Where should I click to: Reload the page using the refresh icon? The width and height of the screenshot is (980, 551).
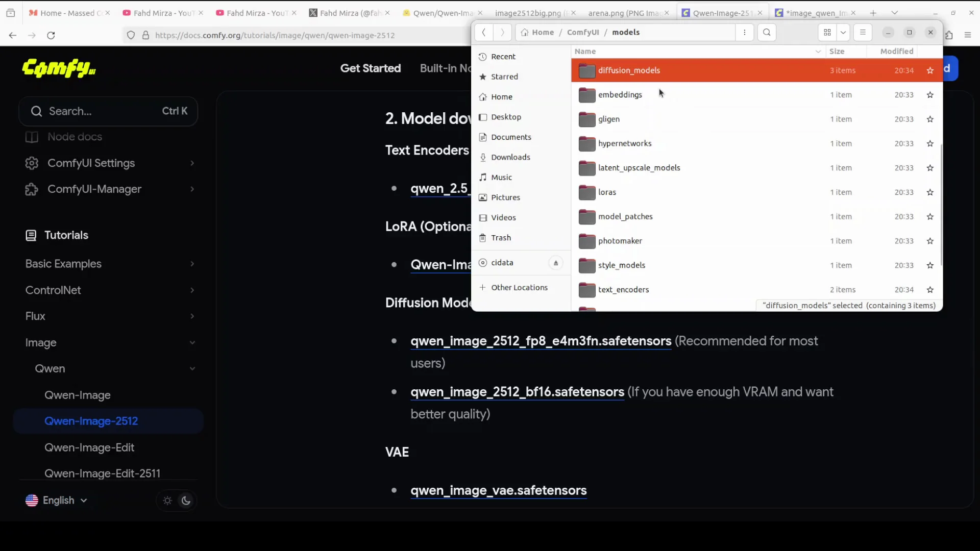[x=51, y=35]
